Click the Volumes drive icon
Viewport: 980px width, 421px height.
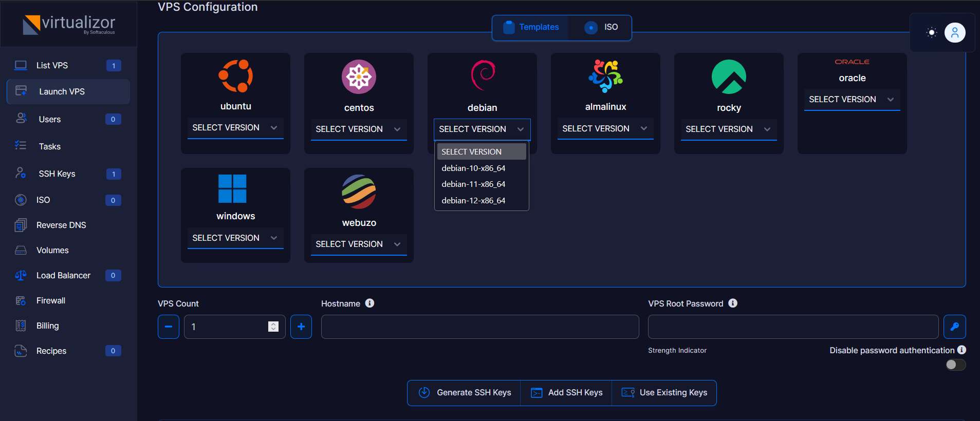(21, 250)
